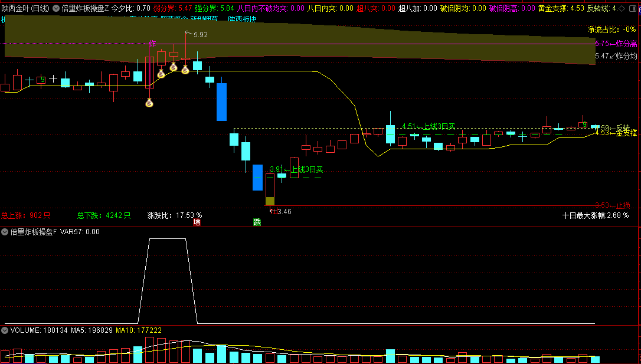
Task: Click the large blue candle after the peak
Action: tap(221, 102)
